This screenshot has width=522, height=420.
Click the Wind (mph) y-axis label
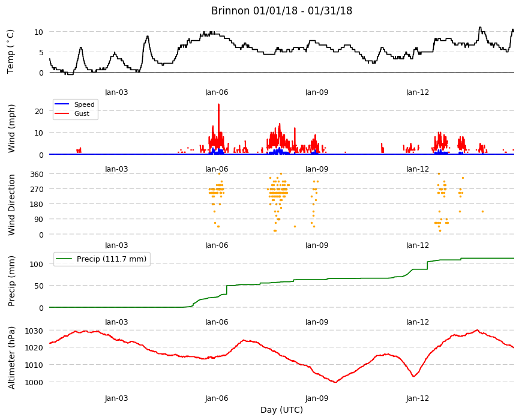tap(11, 128)
